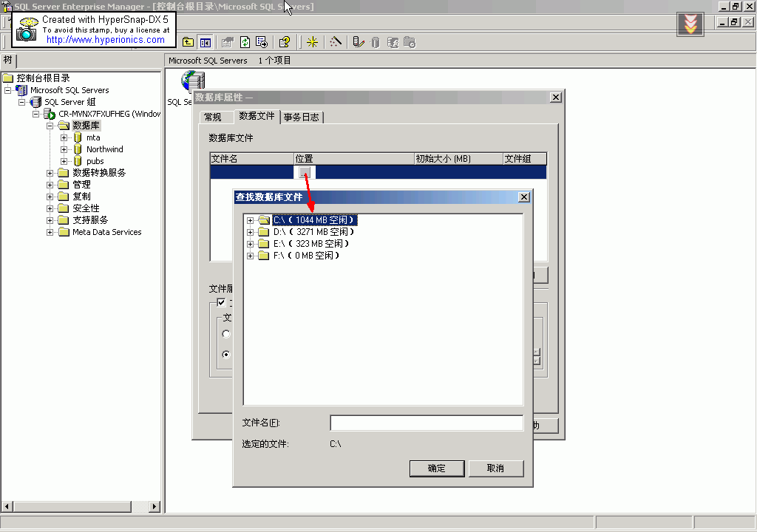This screenshot has width=757, height=532.
Task: Switch to the 数据文件 tab
Action: click(257, 116)
